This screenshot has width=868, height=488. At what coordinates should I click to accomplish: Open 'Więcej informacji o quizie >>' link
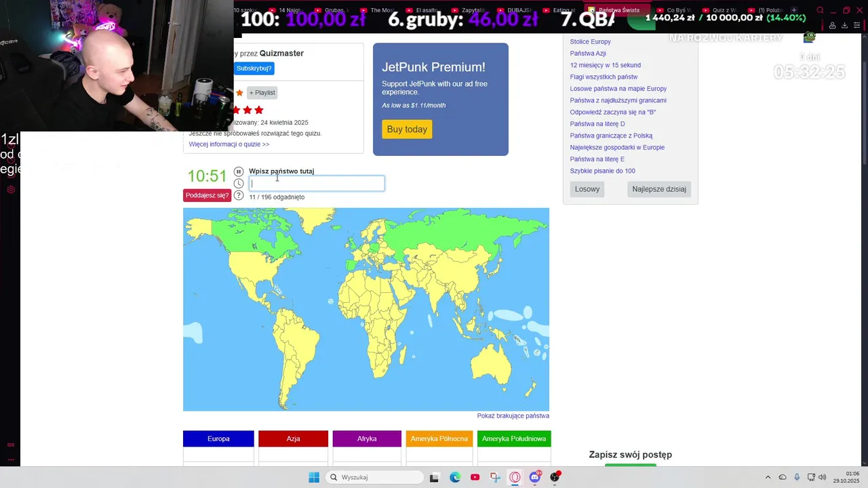[229, 144]
